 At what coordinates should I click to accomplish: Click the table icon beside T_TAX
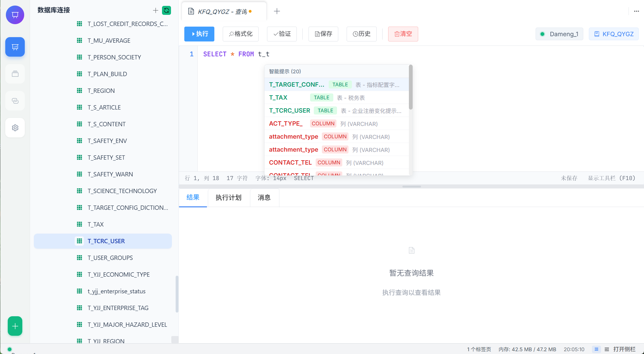[80, 224]
